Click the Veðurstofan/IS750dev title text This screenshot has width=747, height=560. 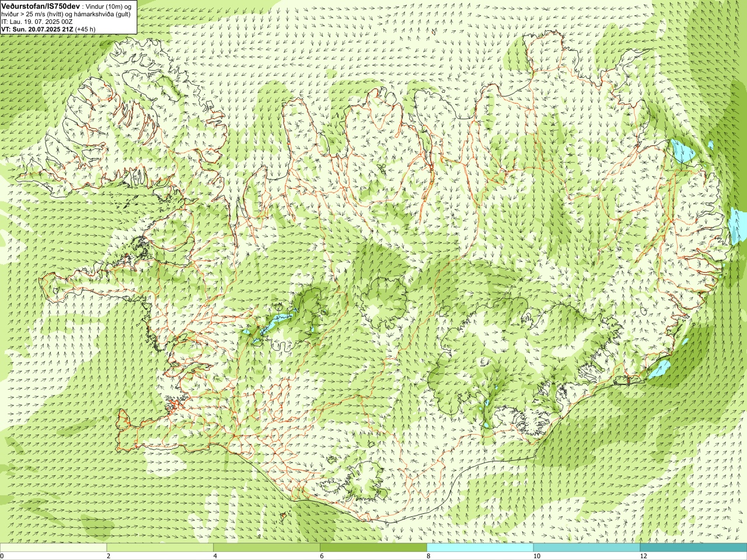[40, 5]
